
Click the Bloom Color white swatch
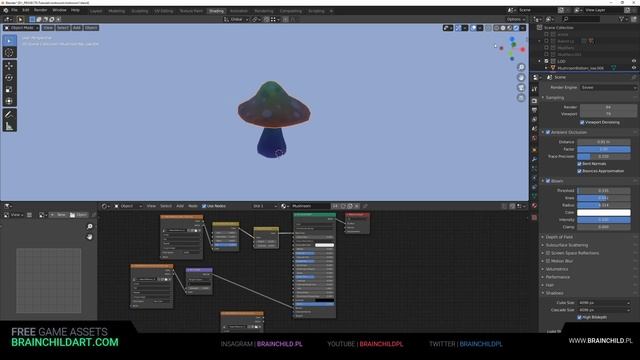tap(604, 213)
